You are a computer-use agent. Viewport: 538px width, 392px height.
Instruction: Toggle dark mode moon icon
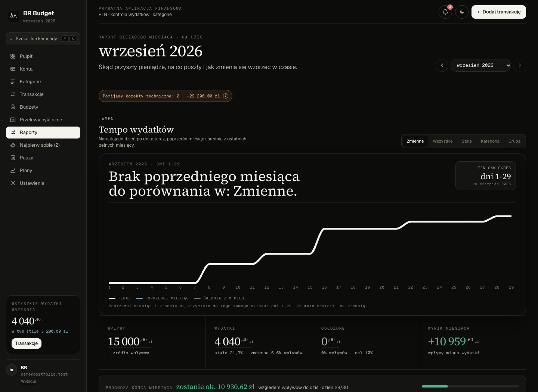462,12
